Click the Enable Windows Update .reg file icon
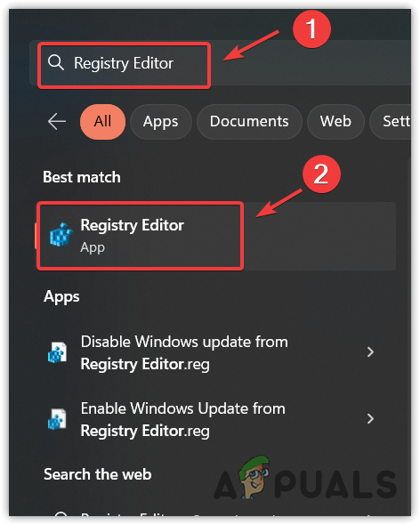 [57, 419]
